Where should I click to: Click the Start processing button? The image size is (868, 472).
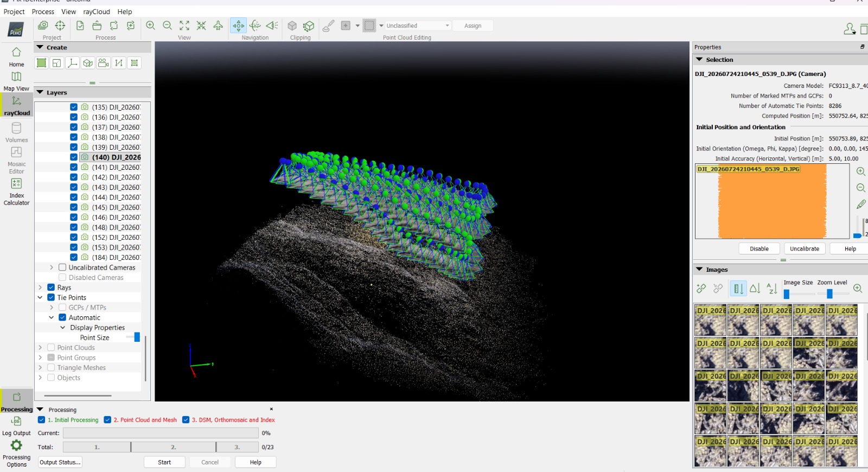point(164,462)
